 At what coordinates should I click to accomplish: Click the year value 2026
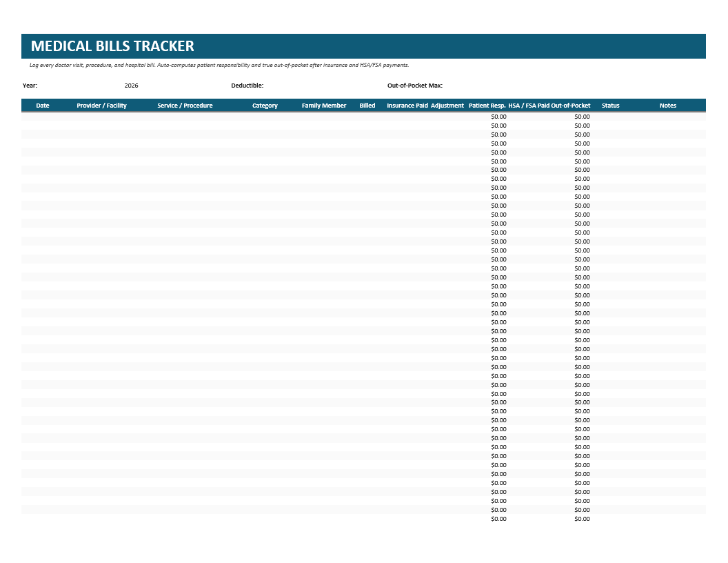point(132,86)
